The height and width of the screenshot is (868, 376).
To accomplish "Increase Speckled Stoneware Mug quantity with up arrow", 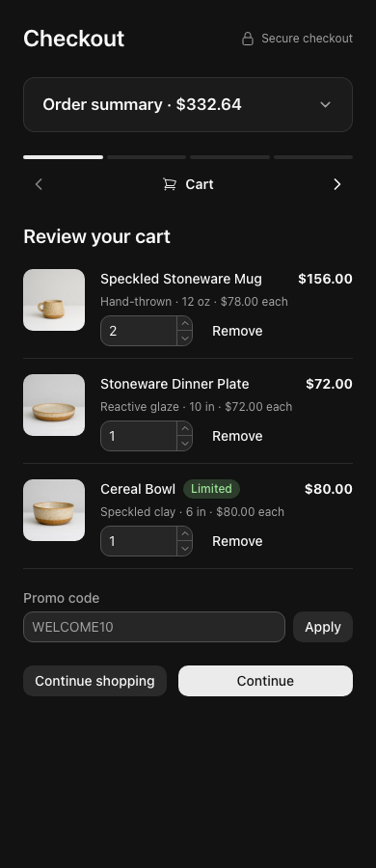I will pos(184,323).
